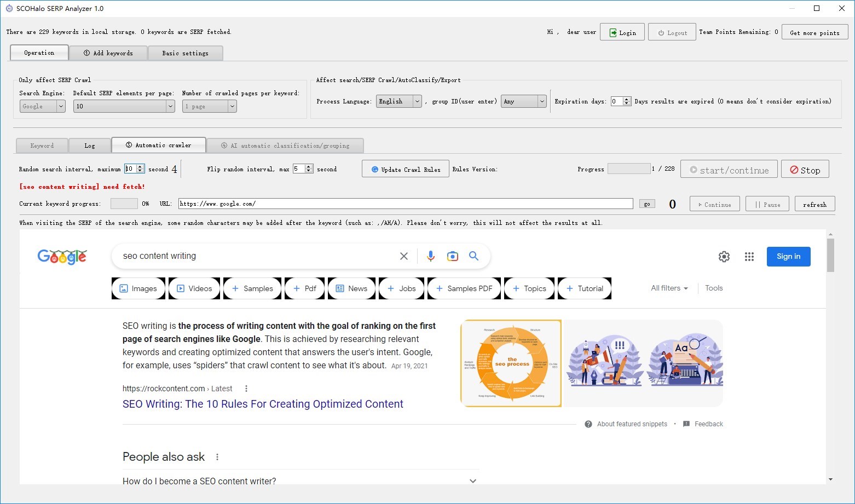
Task: Add Samples PDF refinement chip
Action: tap(464, 288)
